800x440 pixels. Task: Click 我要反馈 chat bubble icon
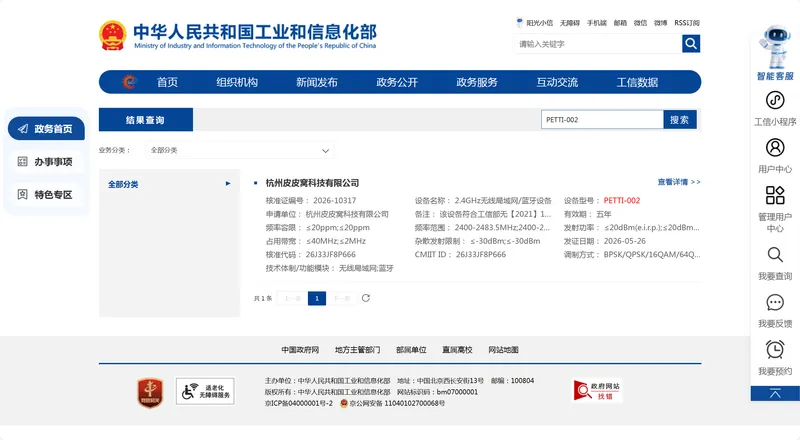775,302
